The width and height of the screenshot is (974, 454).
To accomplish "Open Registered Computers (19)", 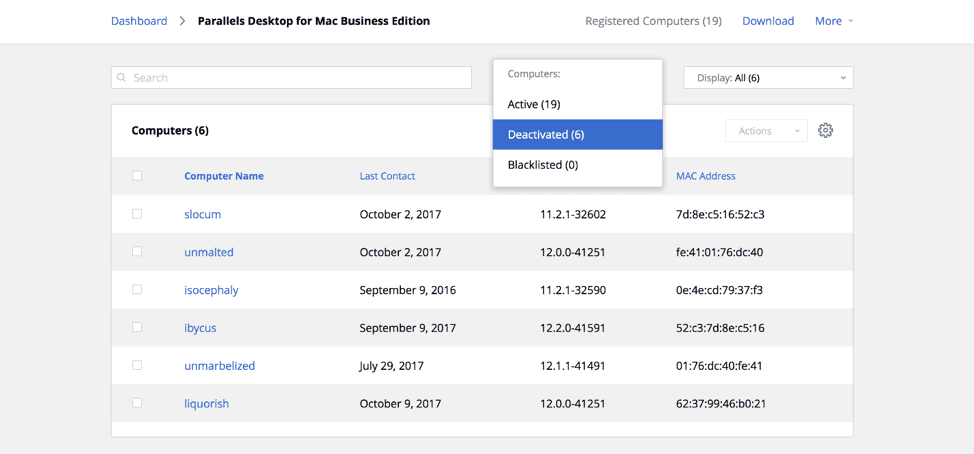I will tap(653, 21).
